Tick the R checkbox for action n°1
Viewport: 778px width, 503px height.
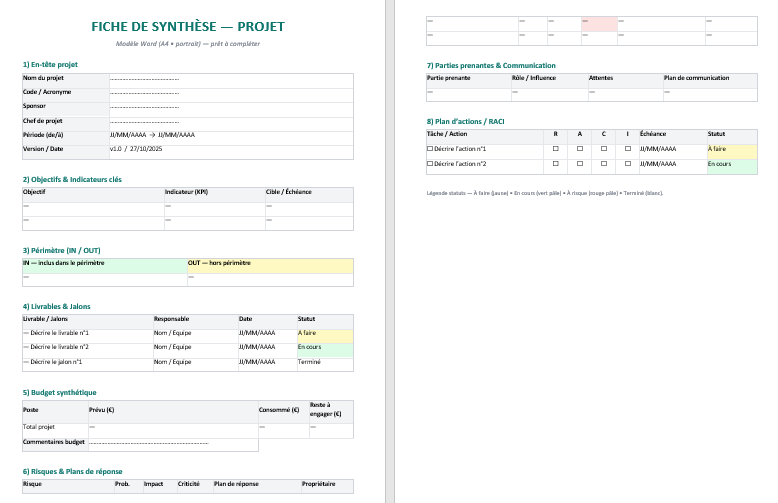click(x=556, y=148)
